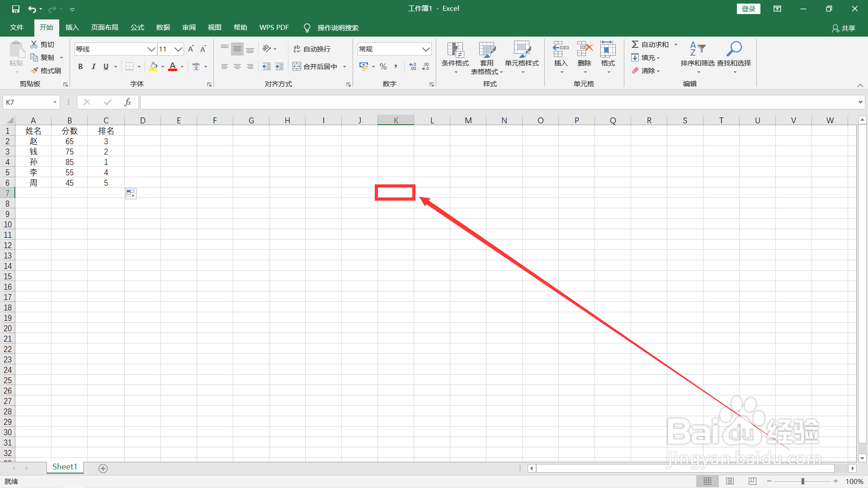Add a new sheet with plus icon
Screen dimensions: 868x488
103,469
